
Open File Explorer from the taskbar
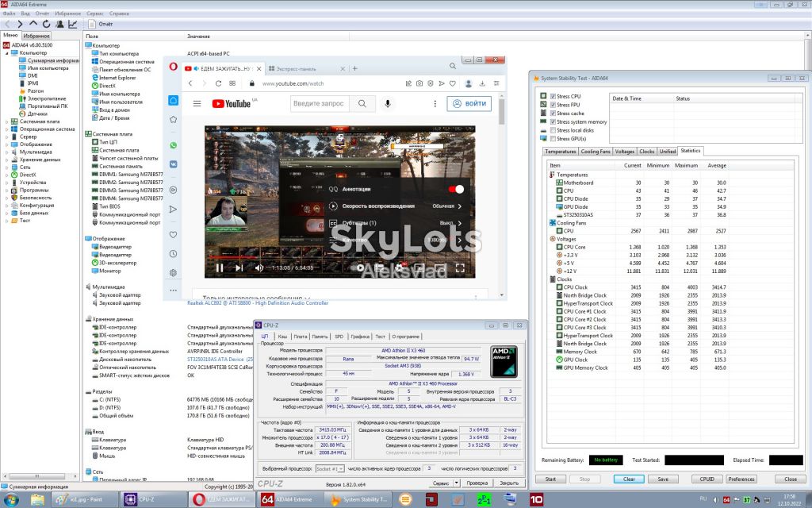point(37,500)
